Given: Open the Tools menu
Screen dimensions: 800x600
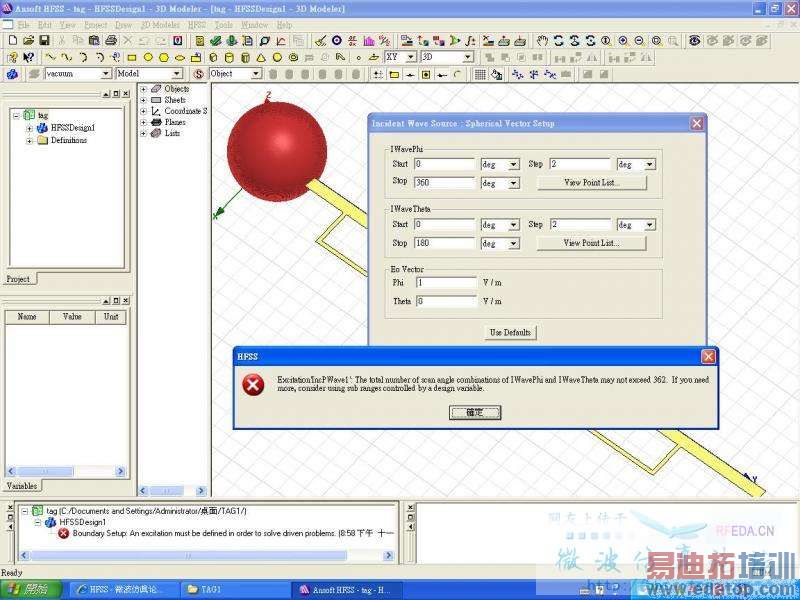Looking at the screenshot, I should 223,24.
